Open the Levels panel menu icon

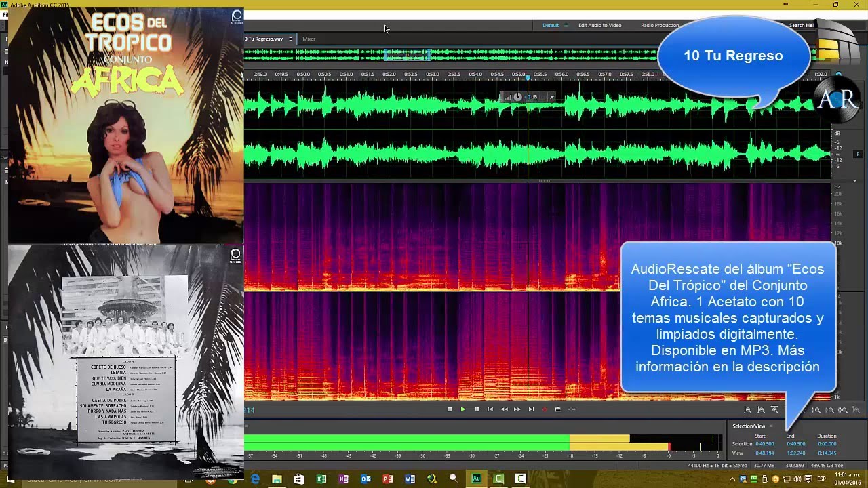coord(248,426)
